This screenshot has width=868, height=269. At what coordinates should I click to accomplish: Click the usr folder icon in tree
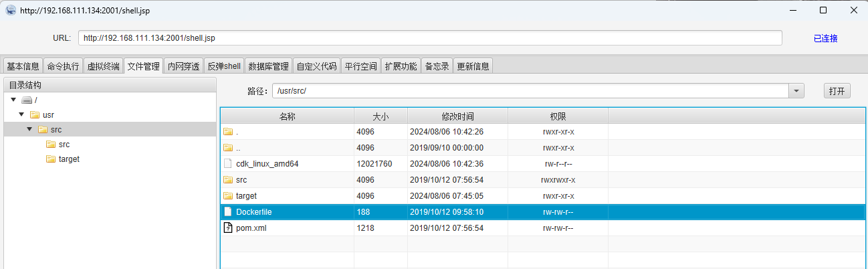click(x=35, y=115)
